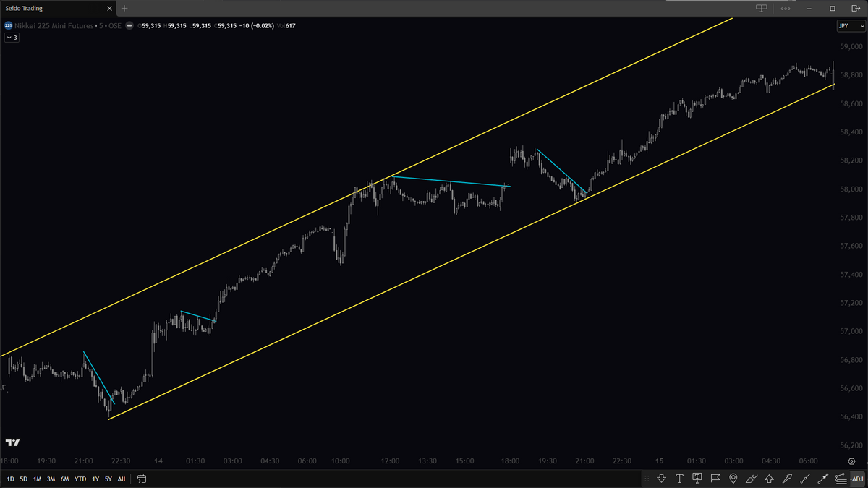The width and height of the screenshot is (868, 488).
Task: Set the range to 5Y
Action: tap(109, 479)
